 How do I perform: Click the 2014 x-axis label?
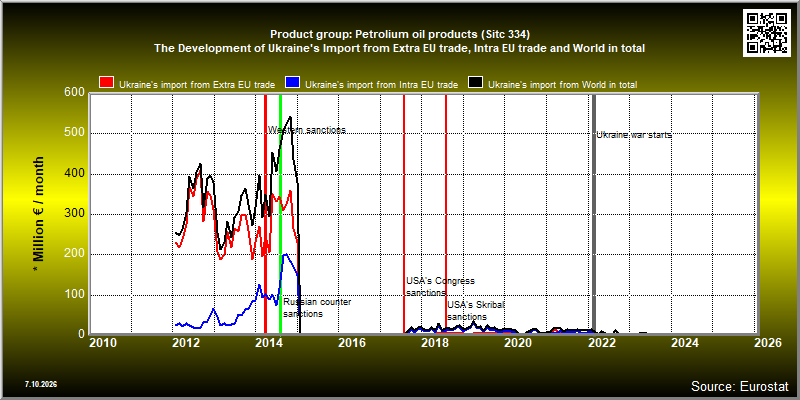pyautogui.click(x=269, y=343)
